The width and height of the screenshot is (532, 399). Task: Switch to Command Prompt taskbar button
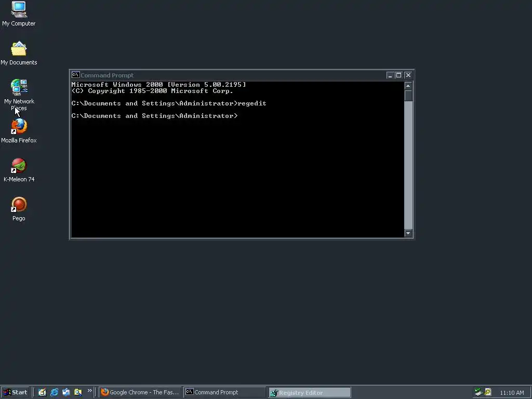pyautogui.click(x=224, y=392)
